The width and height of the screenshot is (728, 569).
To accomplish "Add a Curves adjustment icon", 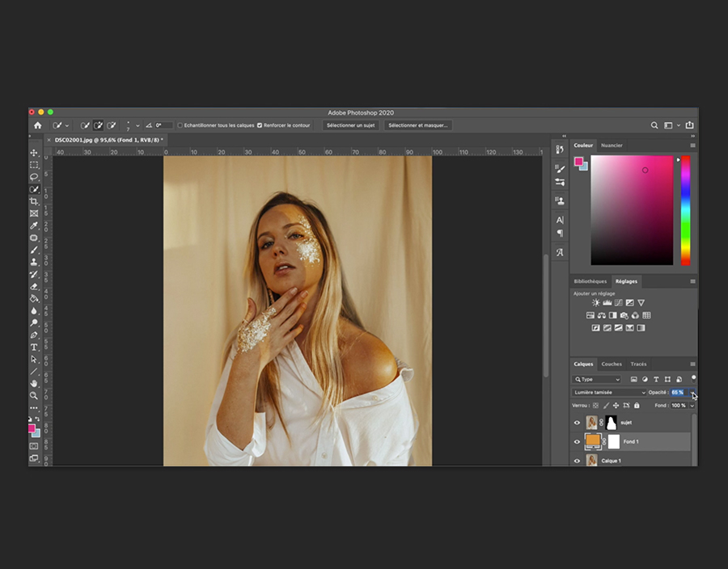I will 619,303.
